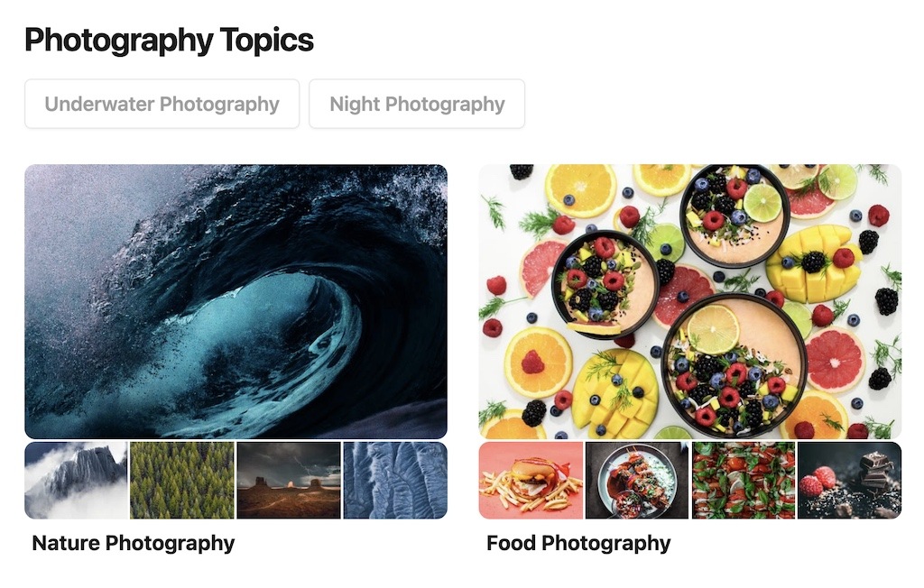Open the raspberries and chocolate thumbnail
924x588 pixels.
849,480
